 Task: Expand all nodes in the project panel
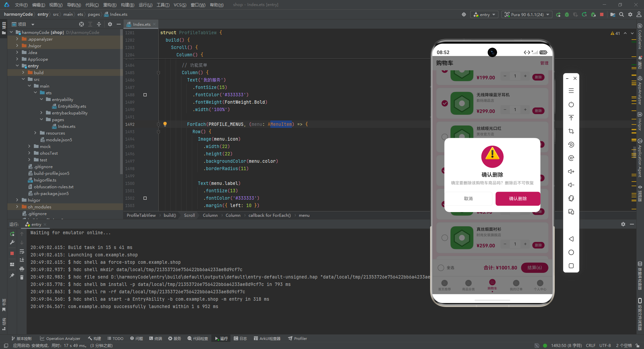90,24
